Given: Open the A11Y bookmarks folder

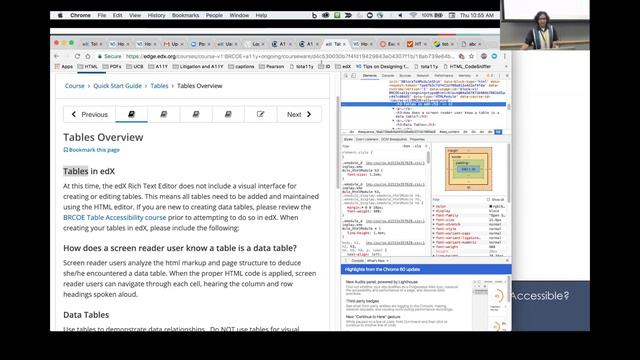Looking at the screenshot, I should (x=158, y=67).
